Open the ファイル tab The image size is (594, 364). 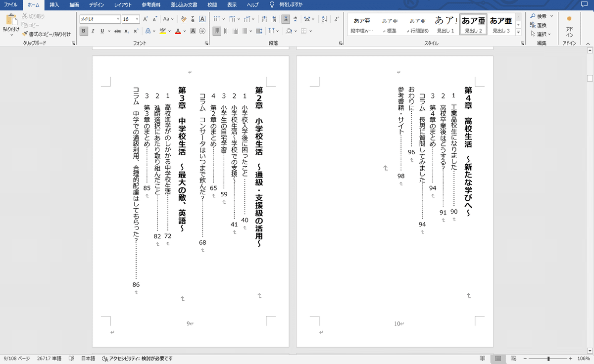pos(11,4)
